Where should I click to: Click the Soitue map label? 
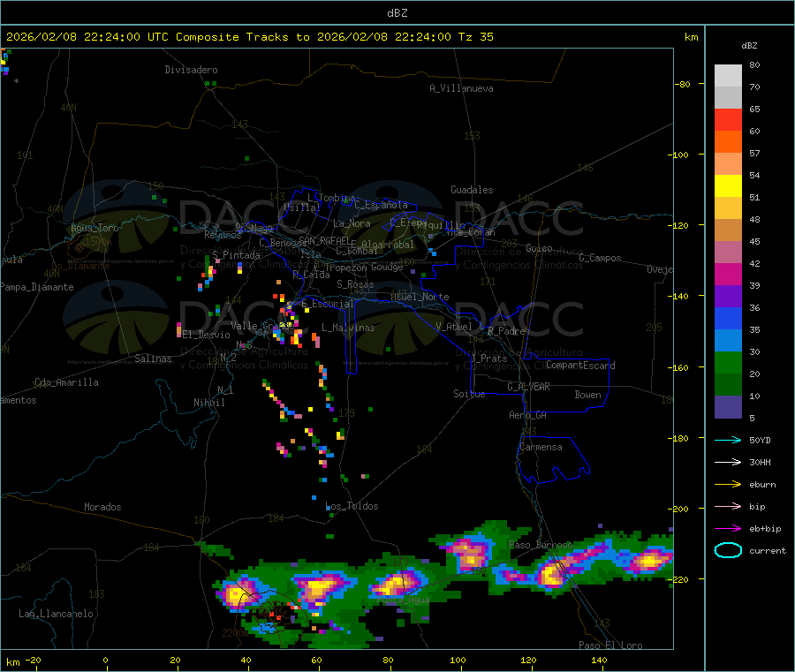pos(469,393)
